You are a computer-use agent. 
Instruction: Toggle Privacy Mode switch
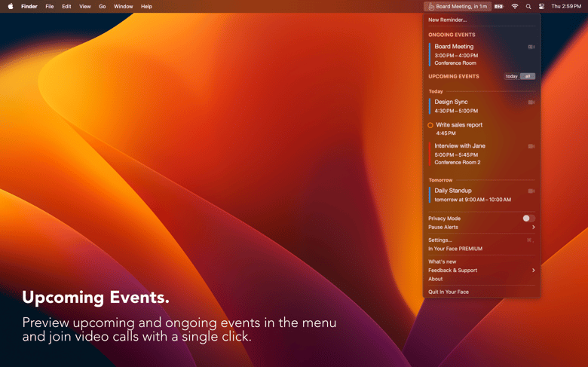click(528, 219)
